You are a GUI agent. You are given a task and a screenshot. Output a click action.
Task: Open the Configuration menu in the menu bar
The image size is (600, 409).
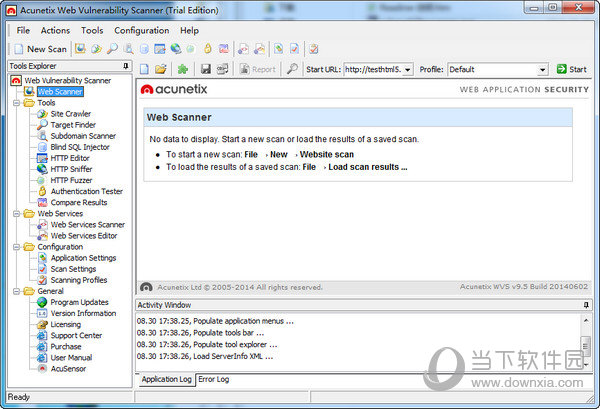pyautogui.click(x=142, y=31)
